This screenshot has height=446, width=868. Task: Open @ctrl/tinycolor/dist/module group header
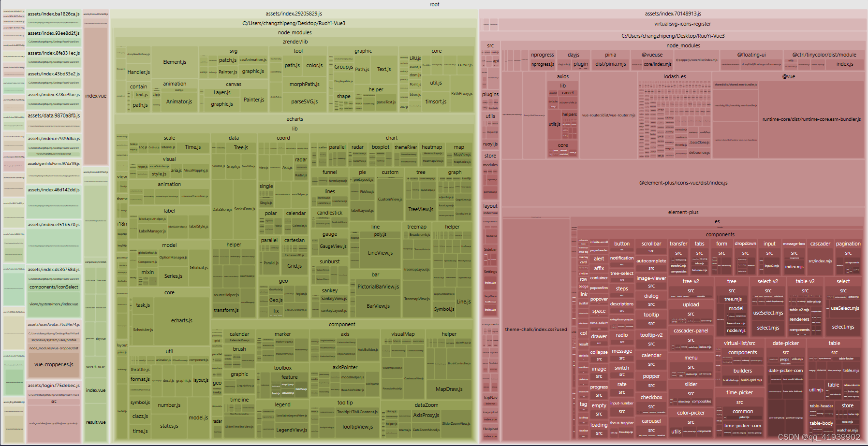pyautogui.click(x=824, y=55)
